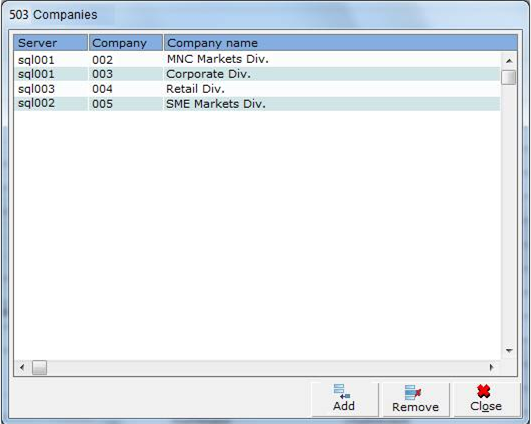Sort by Company column header
This screenshot has width=531, height=424.
pos(126,43)
